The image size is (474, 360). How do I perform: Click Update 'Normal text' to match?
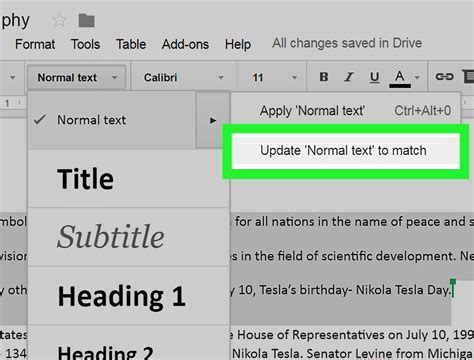coord(346,150)
